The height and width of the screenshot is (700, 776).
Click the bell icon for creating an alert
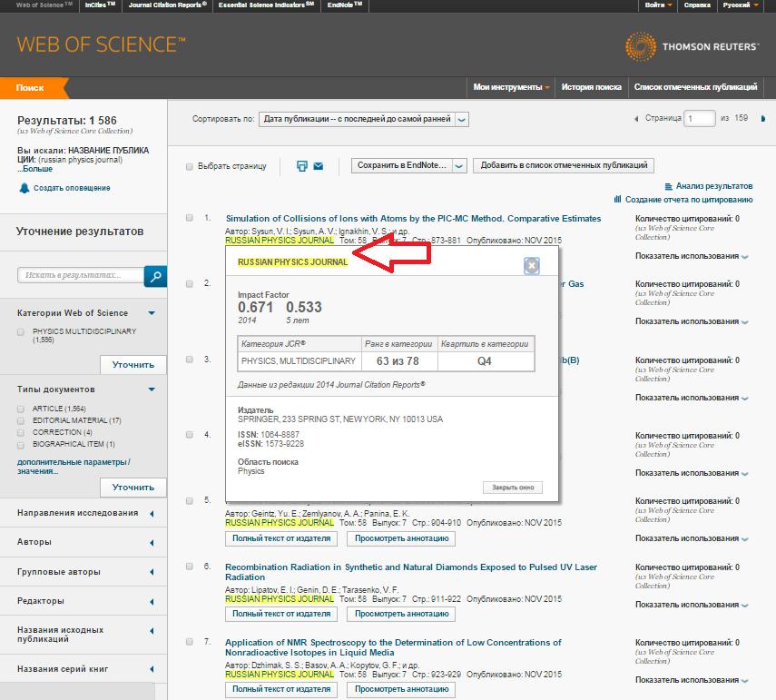[x=24, y=188]
